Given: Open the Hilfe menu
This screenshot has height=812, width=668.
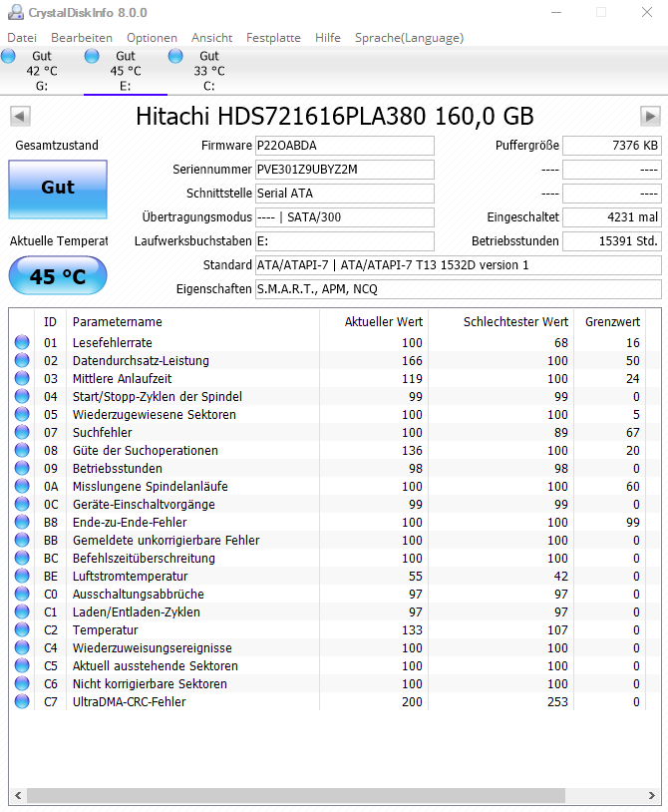Looking at the screenshot, I should 328,38.
